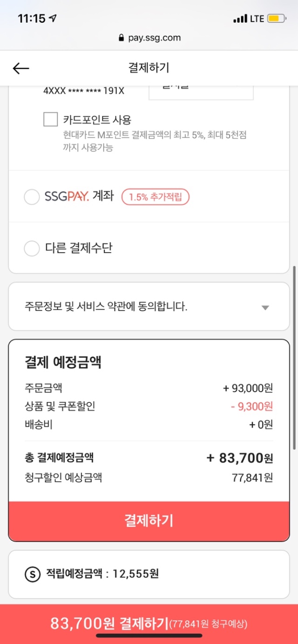Tap the 1.5% 추가적립 badge
This screenshot has width=298, height=644.
156,197
